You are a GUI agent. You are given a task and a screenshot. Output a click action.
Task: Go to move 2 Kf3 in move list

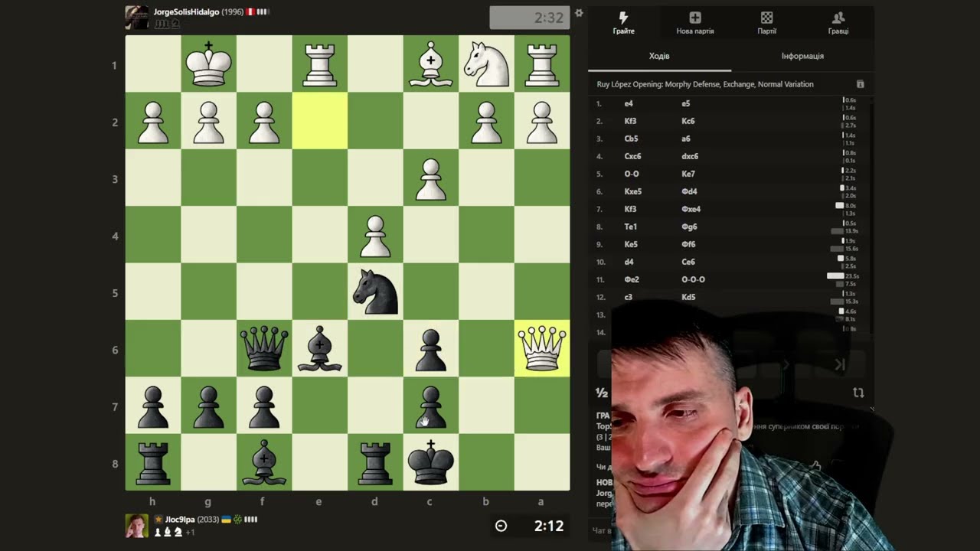[630, 121]
